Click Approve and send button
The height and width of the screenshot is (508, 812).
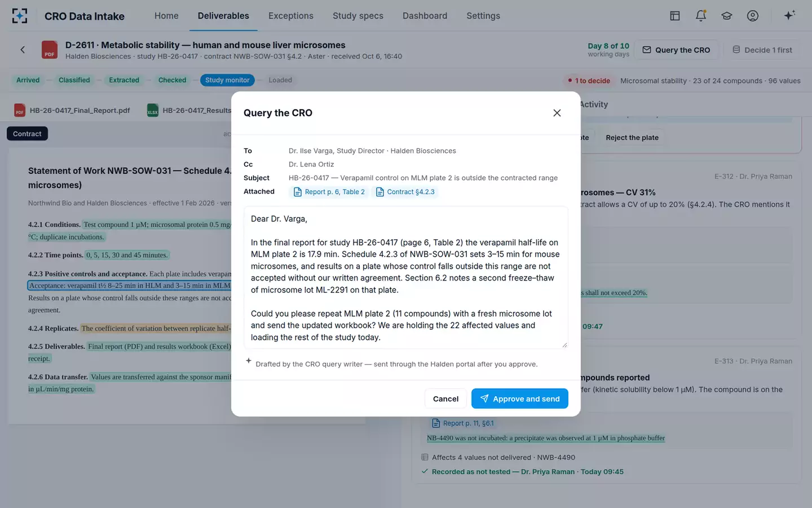coord(520,398)
